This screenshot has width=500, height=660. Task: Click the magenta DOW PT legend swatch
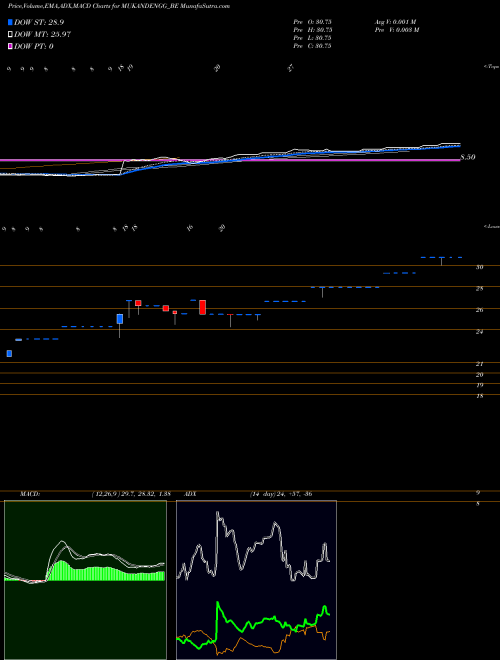(11, 47)
